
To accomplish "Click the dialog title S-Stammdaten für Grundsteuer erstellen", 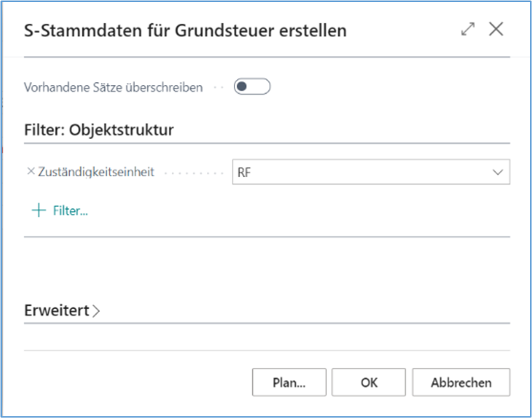I will tap(185, 30).
